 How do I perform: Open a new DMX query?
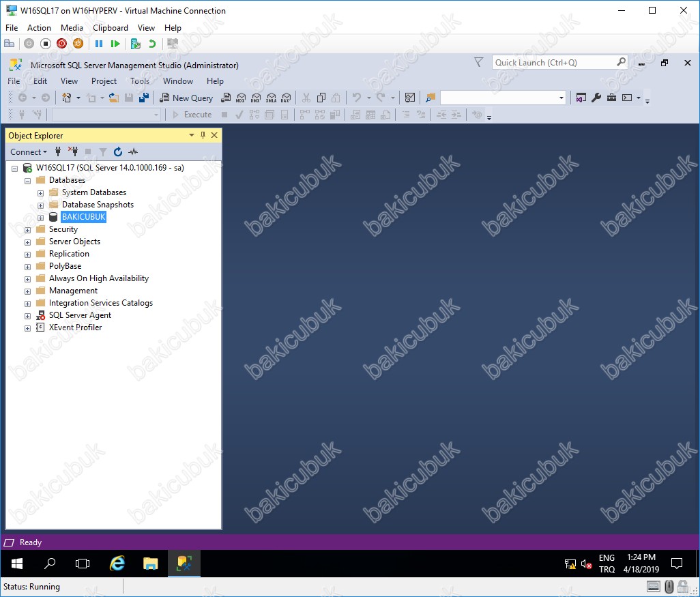coord(256,98)
